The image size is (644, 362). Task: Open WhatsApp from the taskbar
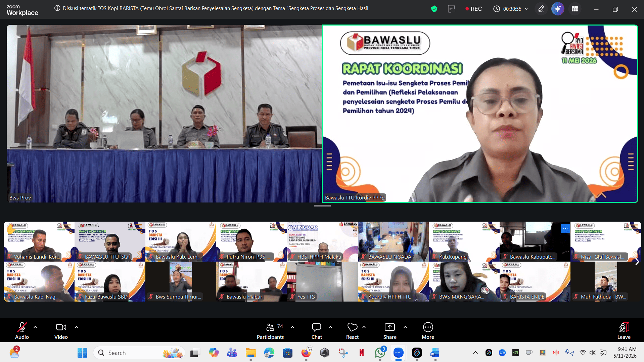tap(380, 353)
